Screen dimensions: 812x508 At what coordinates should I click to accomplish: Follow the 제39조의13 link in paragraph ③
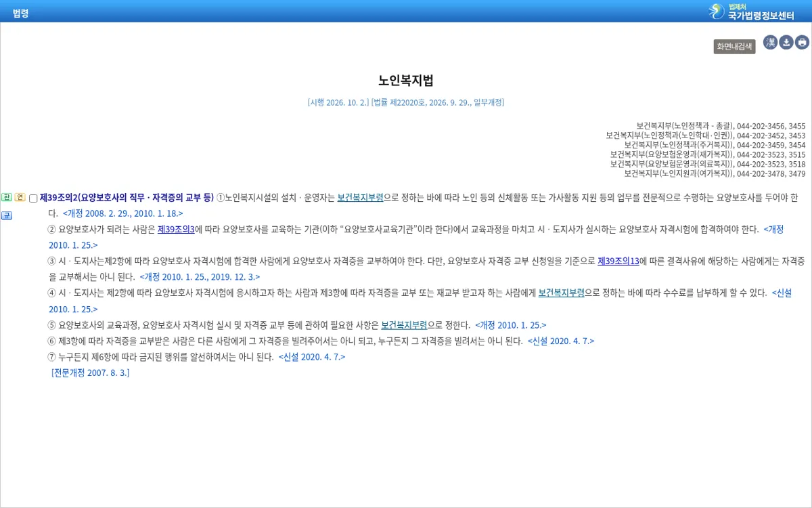618,261
